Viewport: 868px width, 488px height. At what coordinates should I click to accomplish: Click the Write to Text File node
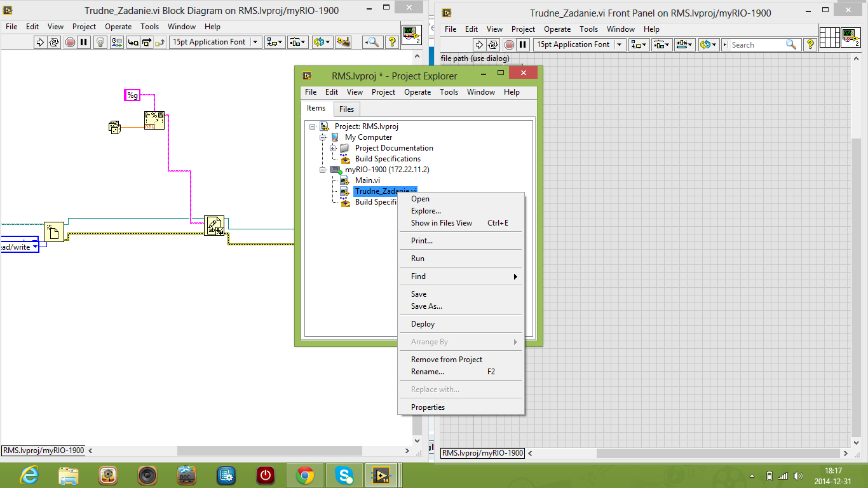coord(214,226)
